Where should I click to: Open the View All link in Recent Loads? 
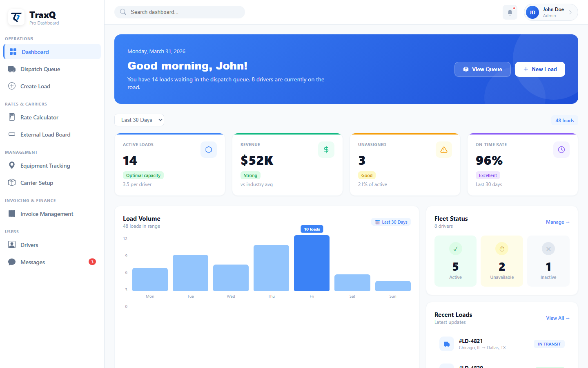(x=557, y=318)
